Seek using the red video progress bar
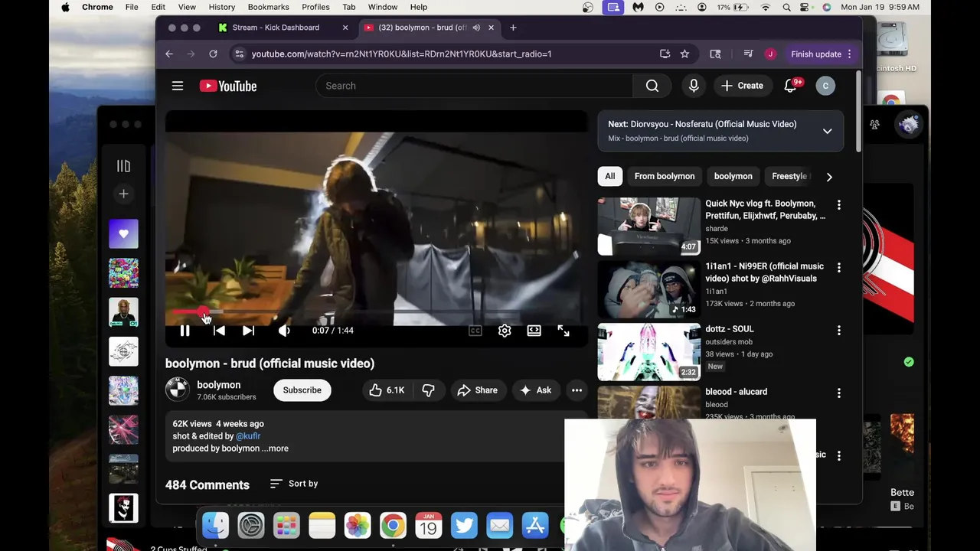Viewport: 980px width, 551px height. point(376,312)
